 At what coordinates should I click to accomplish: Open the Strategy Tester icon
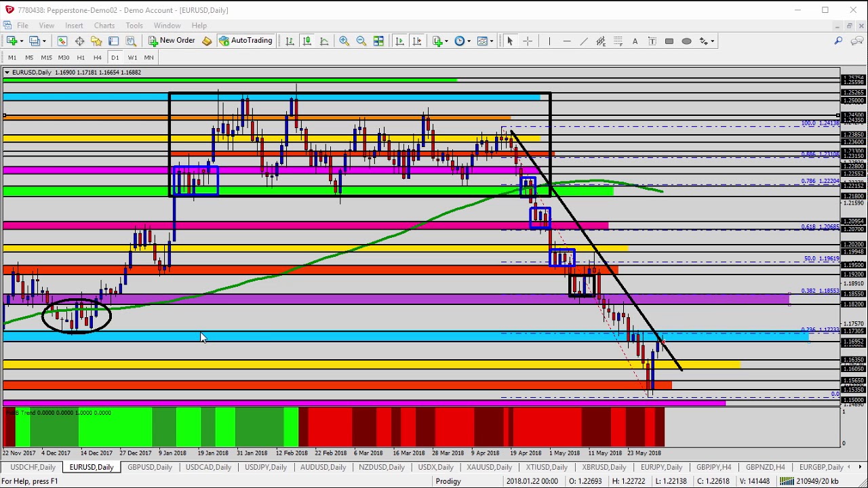[x=131, y=41]
